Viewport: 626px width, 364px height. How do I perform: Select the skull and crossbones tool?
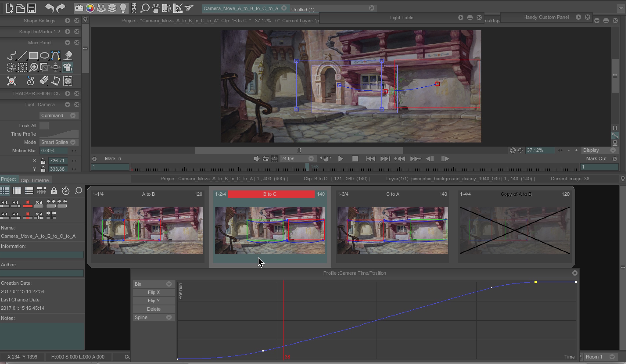click(11, 81)
